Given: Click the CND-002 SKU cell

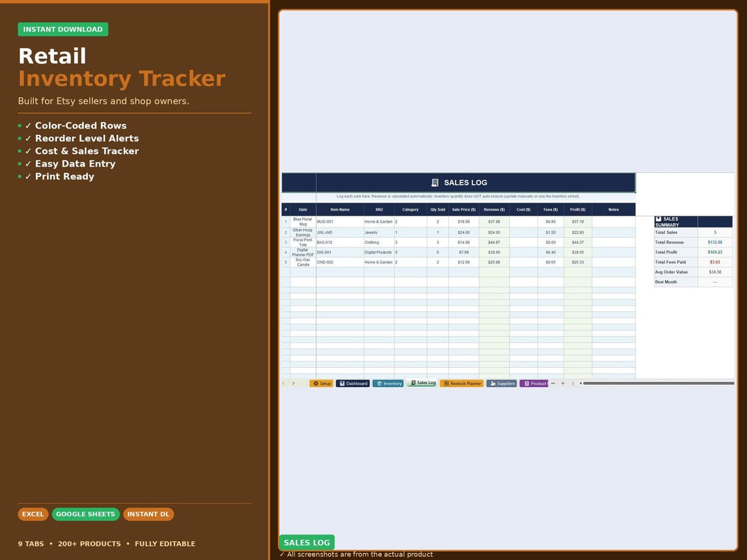Looking at the screenshot, I should pyautogui.click(x=340, y=263).
